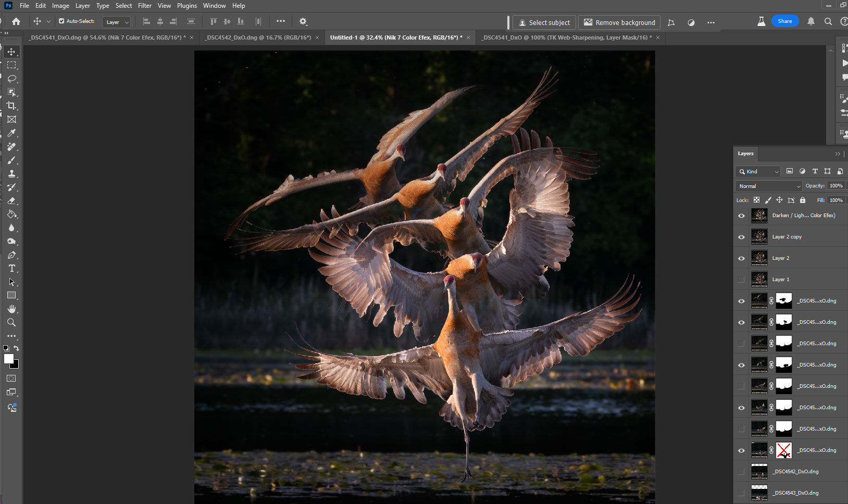Reset to default black and white colors
Image resolution: width=848 pixels, height=504 pixels.
(6, 348)
